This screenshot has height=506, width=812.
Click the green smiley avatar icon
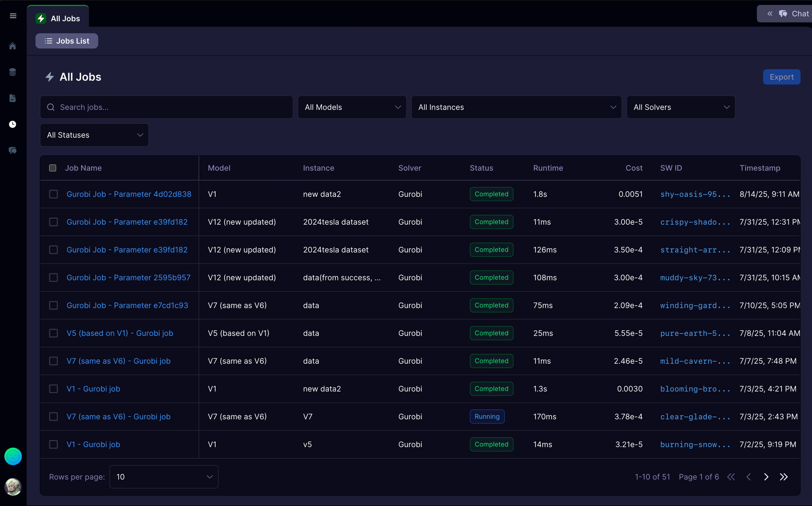point(13,456)
